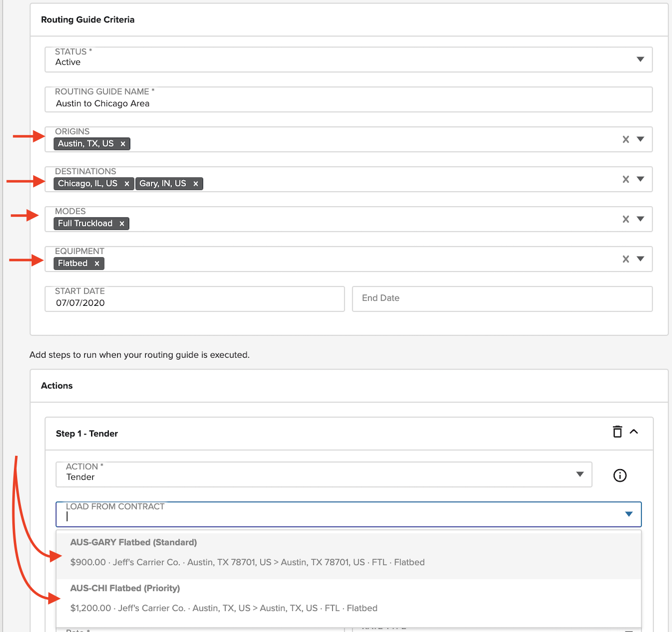
Task: Delete Step 1 Tender using trash icon
Action: pos(617,432)
